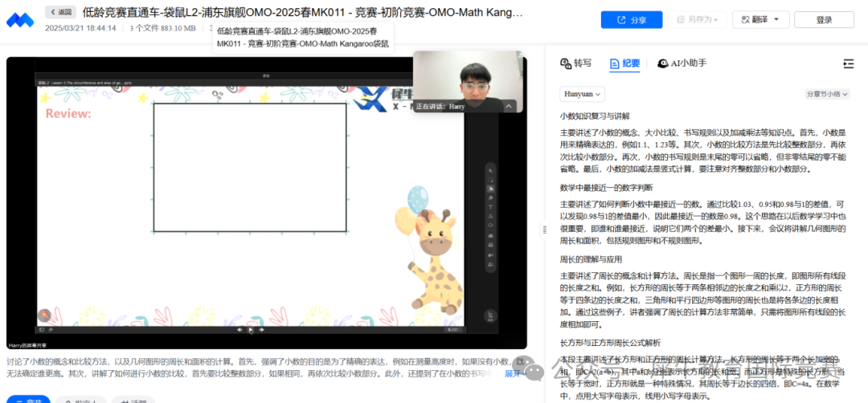This screenshot has height=403, width=868.
Task: Expand the summary with the 展开 link
Action: click(x=515, y=374)
